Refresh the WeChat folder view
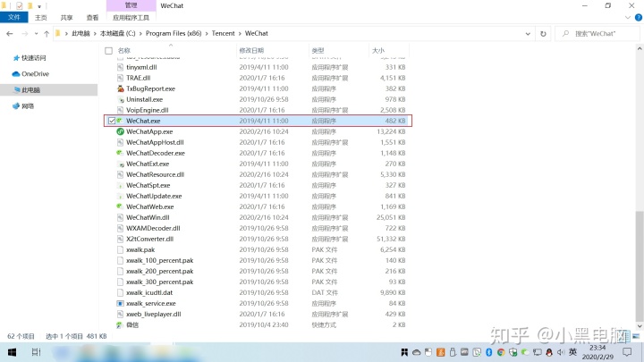Screen dimensions: 644x362 (543, 34)
